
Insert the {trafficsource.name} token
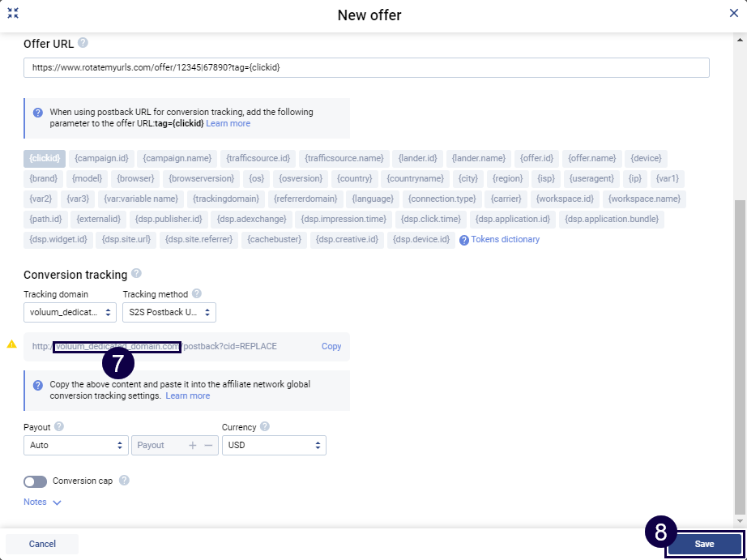tap(345, 158)
